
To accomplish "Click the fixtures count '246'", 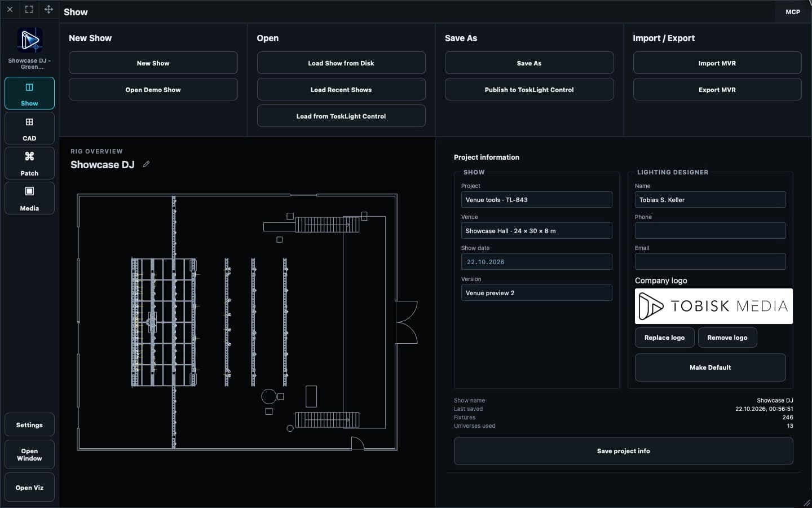I will (x=788, y=418).
